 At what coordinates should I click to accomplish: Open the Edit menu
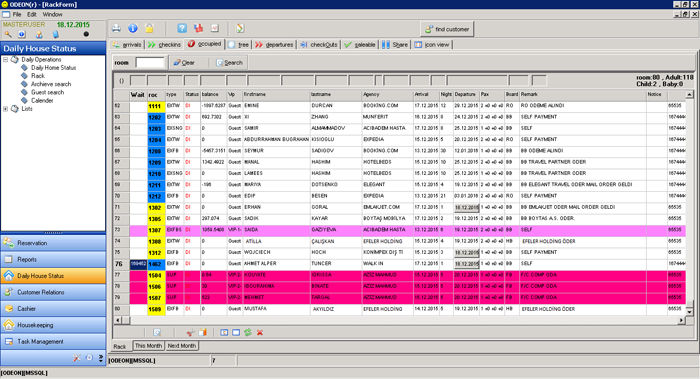point(32,14)
